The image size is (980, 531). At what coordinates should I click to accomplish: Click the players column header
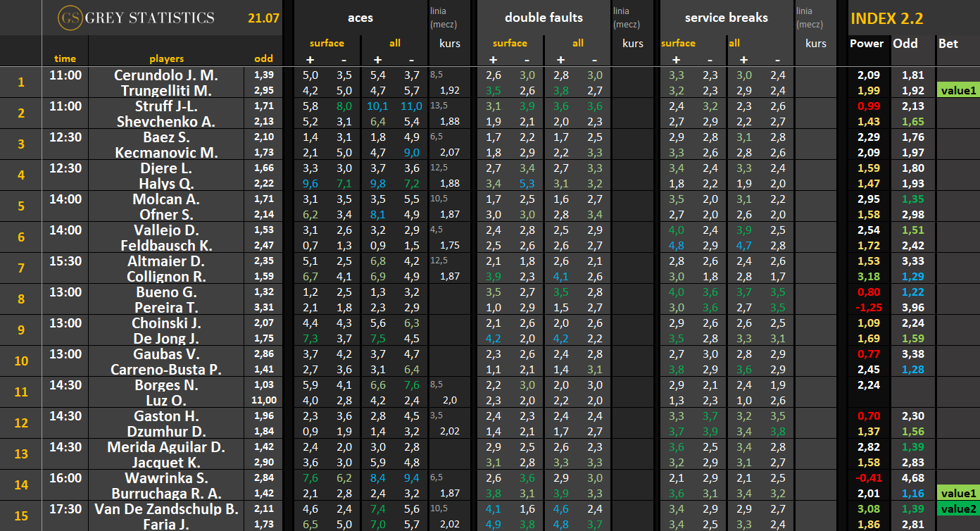coord(166,59)
